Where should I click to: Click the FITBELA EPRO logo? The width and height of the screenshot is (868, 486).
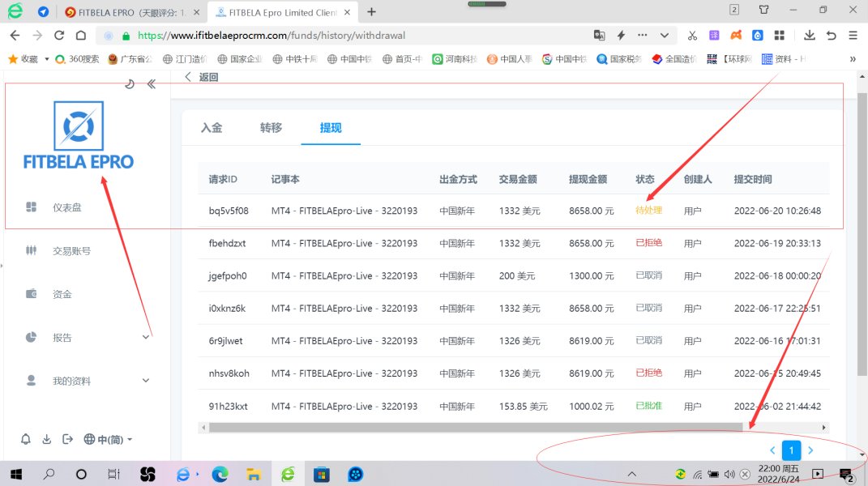point(79,136)
